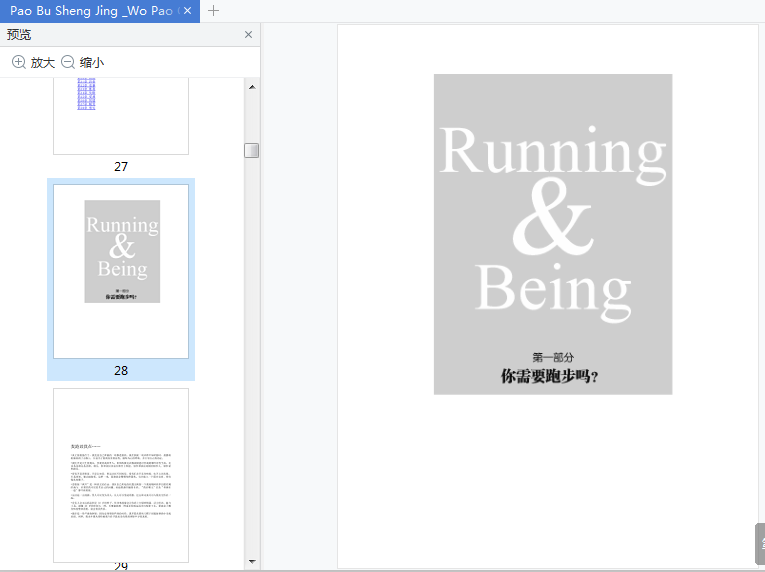Click the page number 27 label
The width and height of the screenshot is (765, 572).
(121, 167)
